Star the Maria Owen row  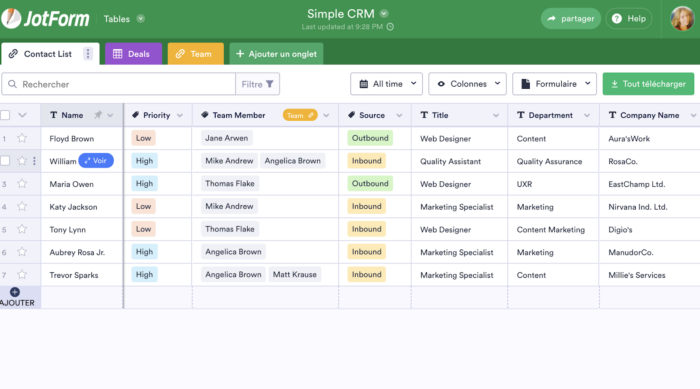(x=22, y=184)
